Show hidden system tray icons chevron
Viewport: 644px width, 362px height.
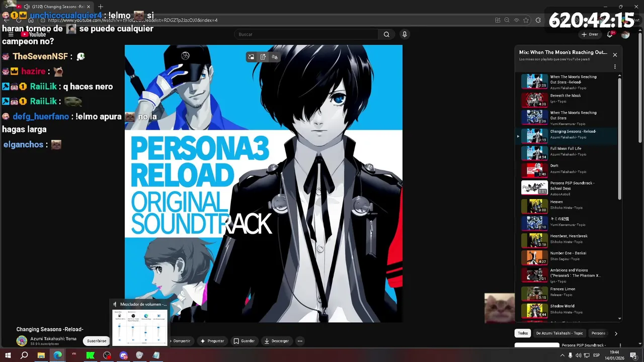(562, 355)
